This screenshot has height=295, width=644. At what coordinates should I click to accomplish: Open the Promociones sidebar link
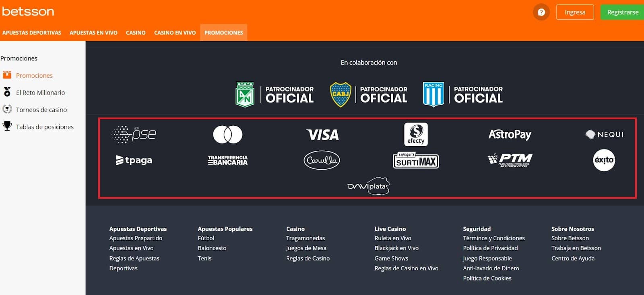34,75
